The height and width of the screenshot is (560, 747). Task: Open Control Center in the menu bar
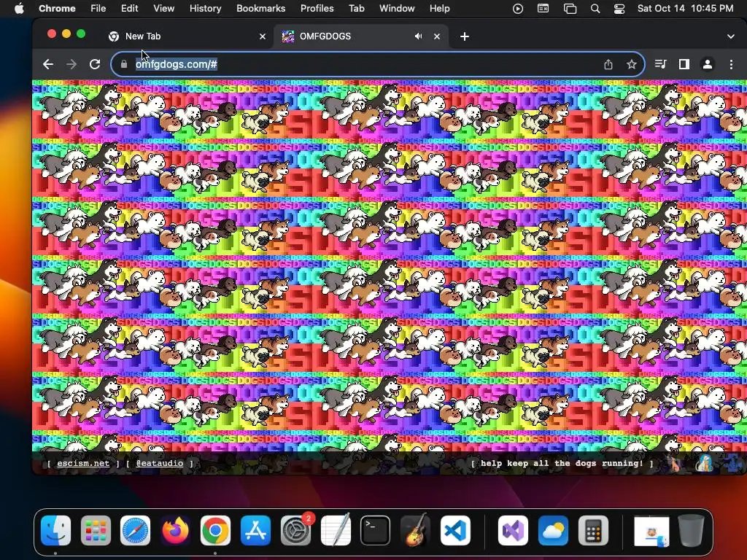(x=619, y=9)
